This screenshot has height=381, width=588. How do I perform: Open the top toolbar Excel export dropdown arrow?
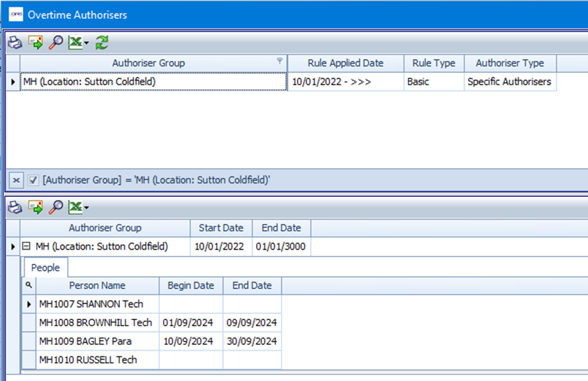click(x=86, y=44)
